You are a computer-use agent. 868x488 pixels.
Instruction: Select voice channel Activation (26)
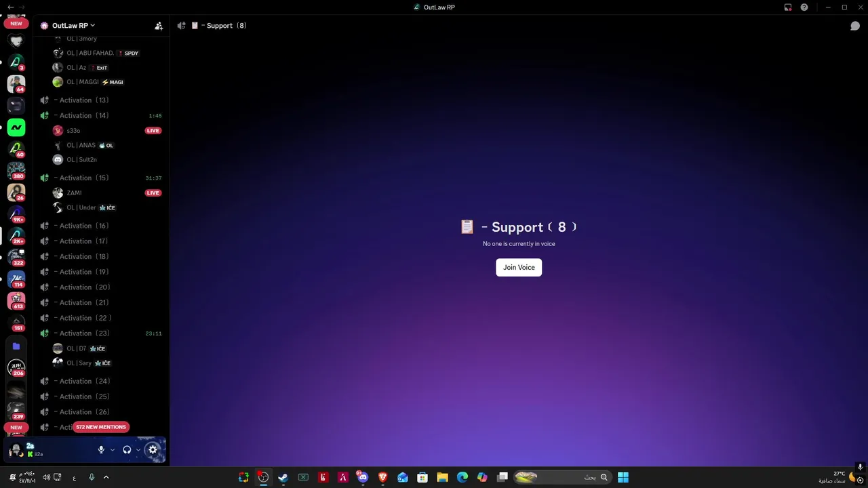102,412
